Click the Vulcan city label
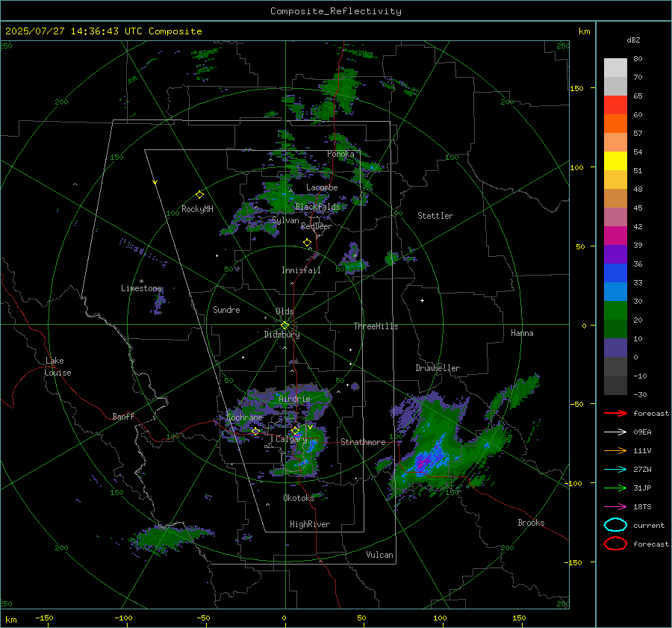This screenshot has height=628, width=672. [379, 555]
